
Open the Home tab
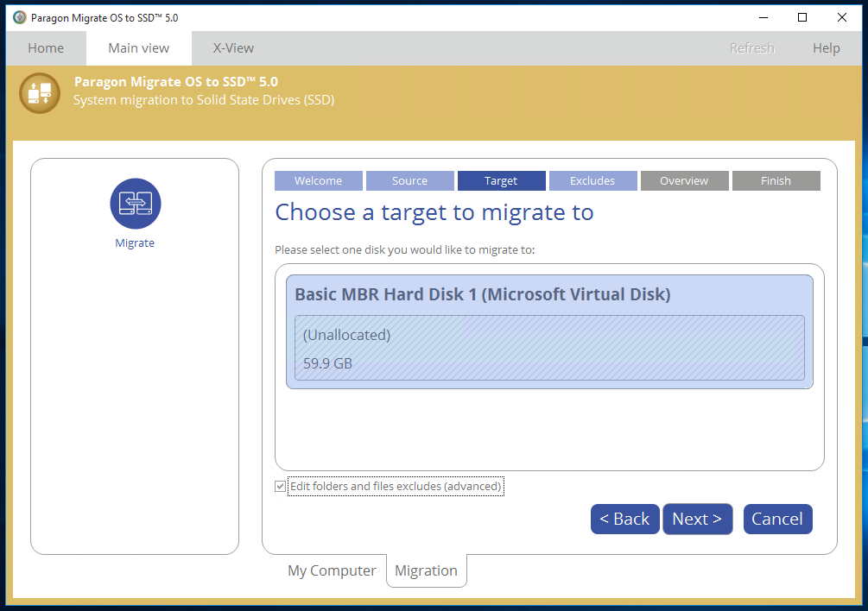pyautogui.click(x=46, y=48)
